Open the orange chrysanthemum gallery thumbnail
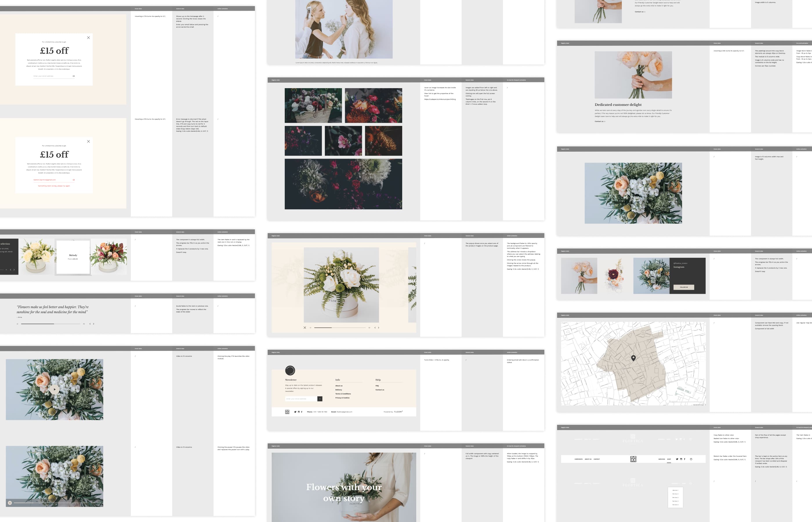The height and width of the screenshot is (522, 812). (x=384, y=141)
